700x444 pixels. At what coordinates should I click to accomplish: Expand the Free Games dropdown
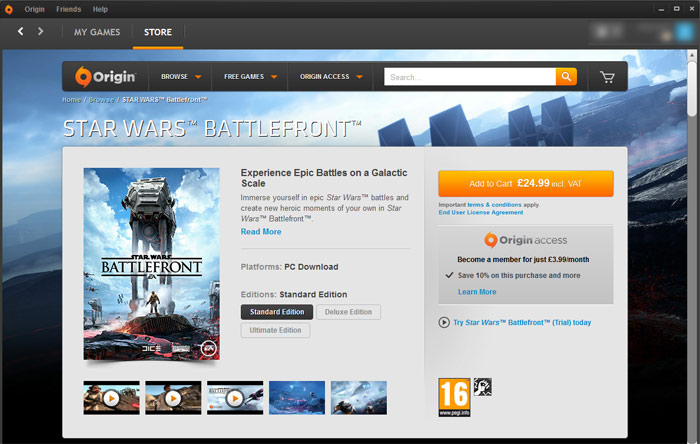[x=250, y=77]
